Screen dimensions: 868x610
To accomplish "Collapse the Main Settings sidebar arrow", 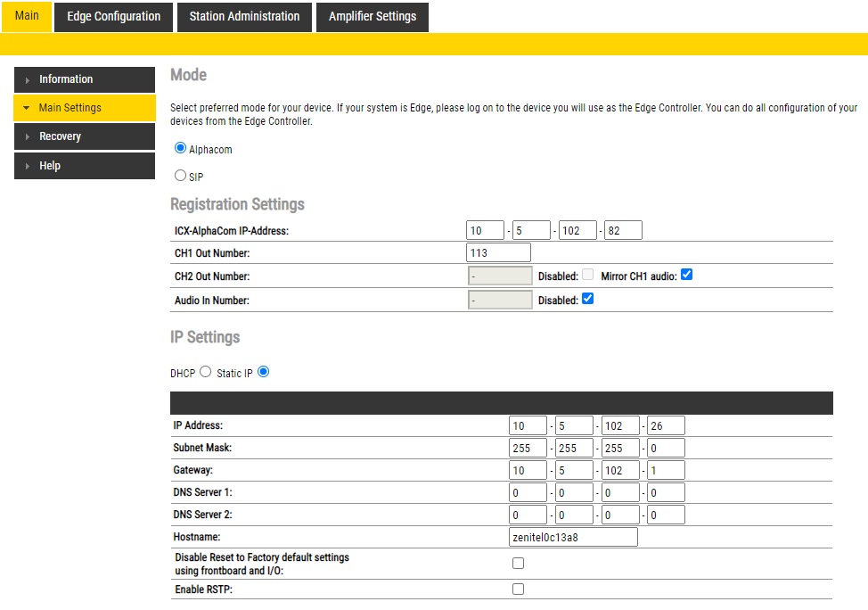I will point(28,109).
